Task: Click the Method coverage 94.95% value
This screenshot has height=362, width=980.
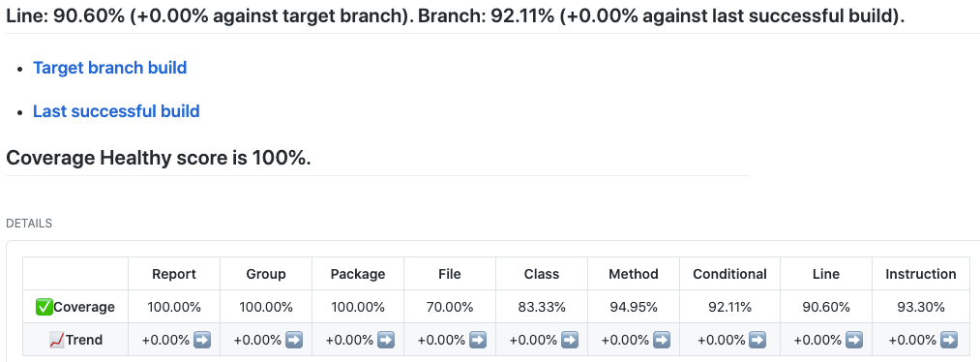Action: (x=634, y=307)
